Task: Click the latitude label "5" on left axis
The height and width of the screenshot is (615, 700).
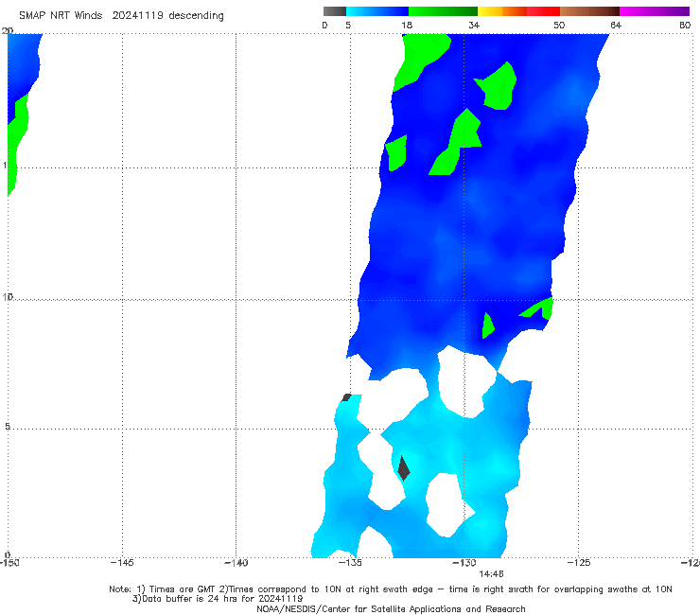Action: coord(8,427)
